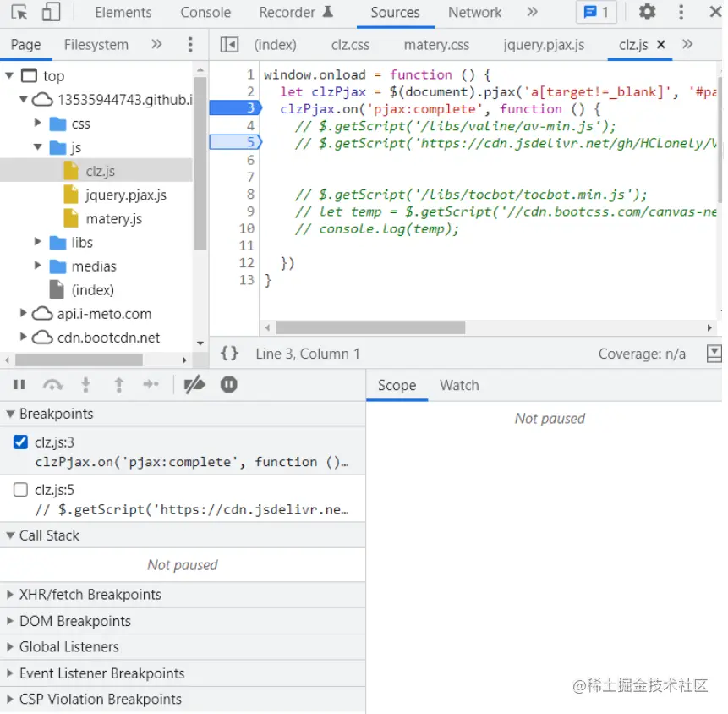Screen dimensions: 728x714
Task: Step over next function call
Action: pyautogui.click(x=52, y=385)
